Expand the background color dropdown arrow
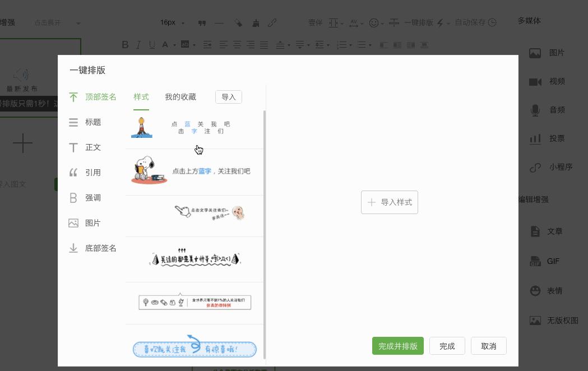The height and width of the screenshot is (371, 588). pyautogui.click(x=195, y=45)
